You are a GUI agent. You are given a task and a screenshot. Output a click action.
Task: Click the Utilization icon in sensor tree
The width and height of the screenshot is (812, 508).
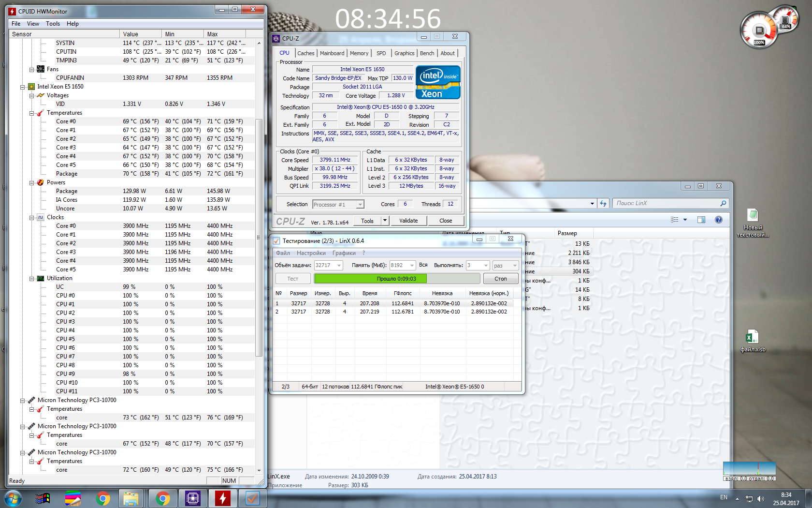[41, 278]
